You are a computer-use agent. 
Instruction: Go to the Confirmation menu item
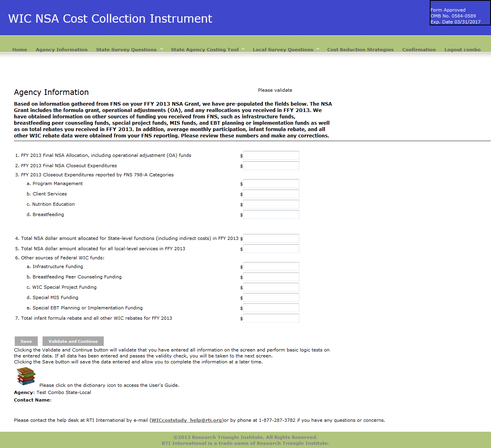[419, 50]
